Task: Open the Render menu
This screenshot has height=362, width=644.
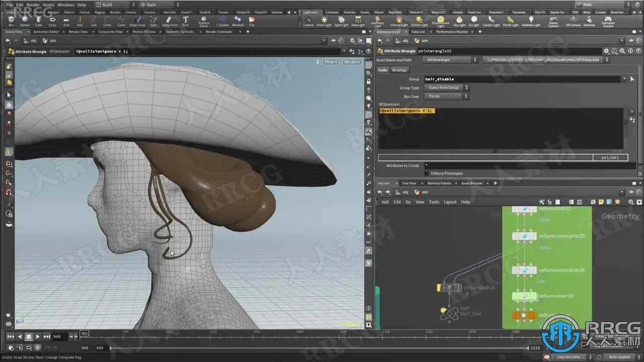Action: pyautogui.click(x=33, y=5)
